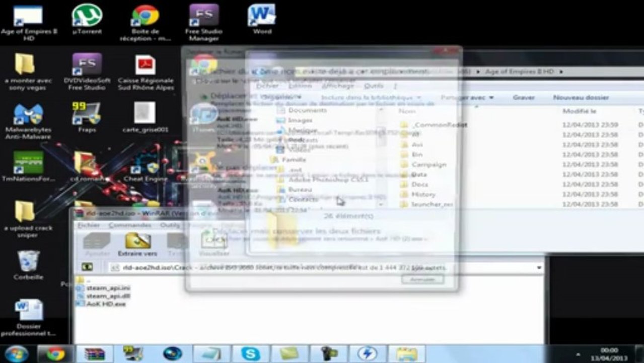Click WinRAR 'Ajouter' toolbar button
Image resolution: width=644 pixels, height=363 pixels.
(x=97, y=245)
